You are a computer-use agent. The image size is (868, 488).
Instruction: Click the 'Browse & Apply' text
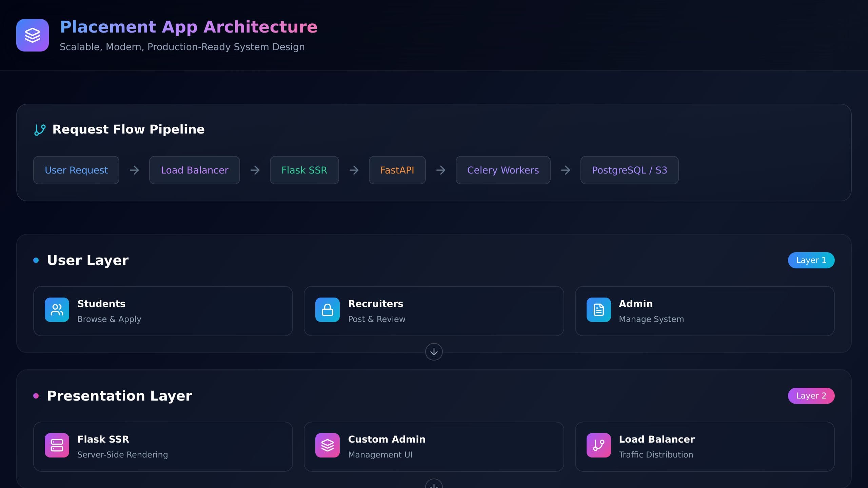[x=109, y=319]
